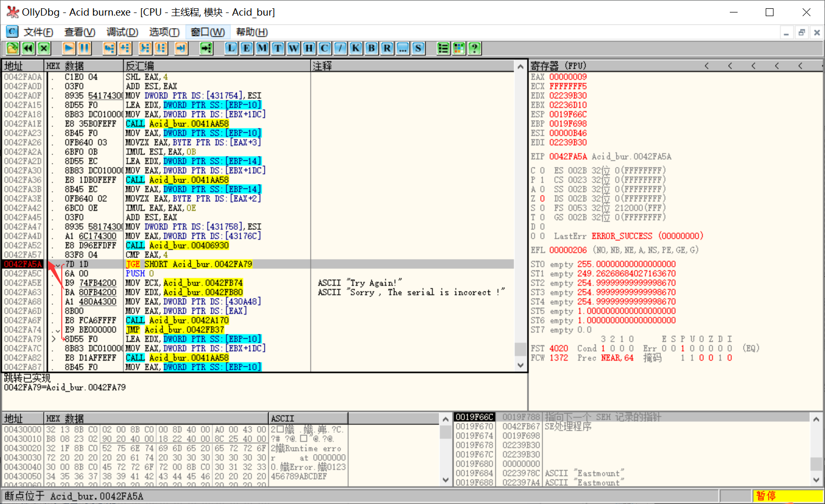This screenshot has width=825, height=504.
Task: Click the Step into icon
Action: click(109, 48)
